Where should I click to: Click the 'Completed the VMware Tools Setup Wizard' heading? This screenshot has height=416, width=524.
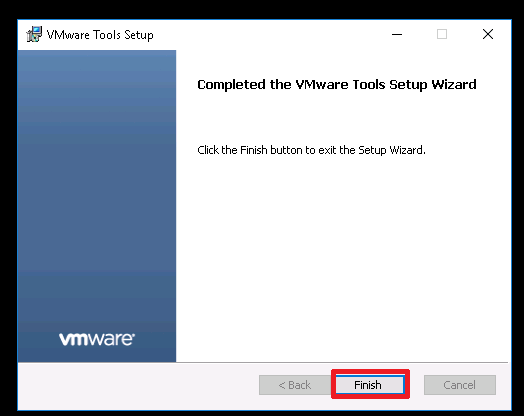tap(337, 85)
